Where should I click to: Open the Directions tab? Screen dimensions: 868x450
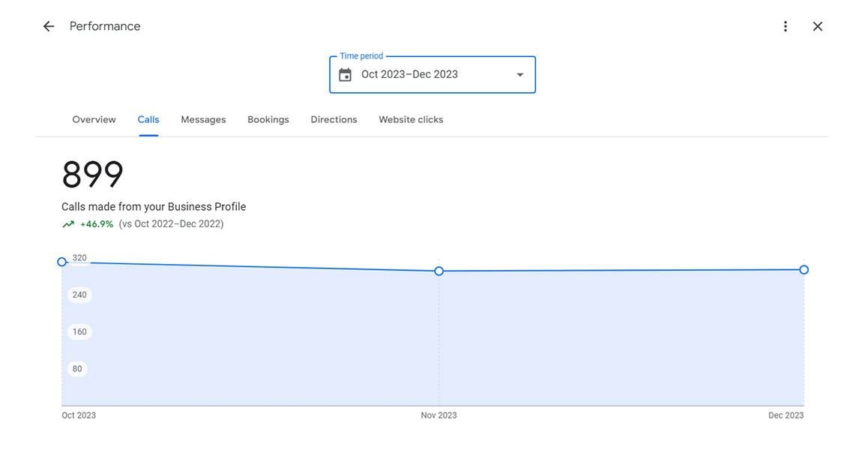click(x=334, y=120)
